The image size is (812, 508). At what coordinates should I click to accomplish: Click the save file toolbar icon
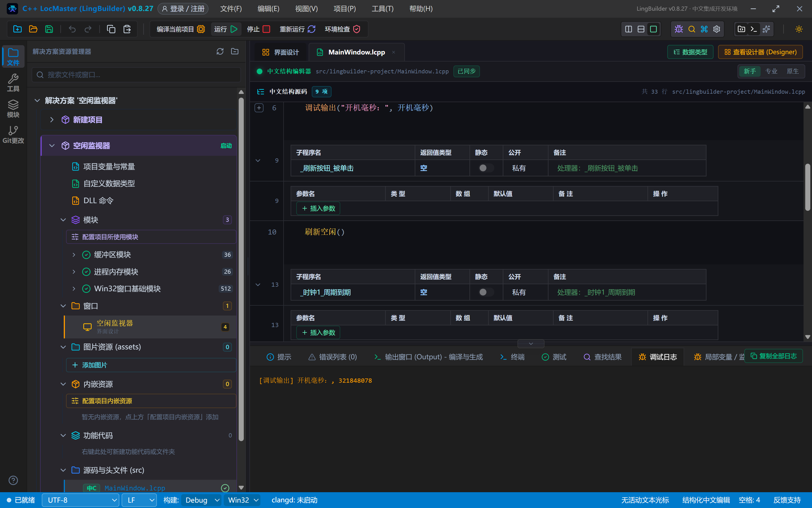coord(49,29)
